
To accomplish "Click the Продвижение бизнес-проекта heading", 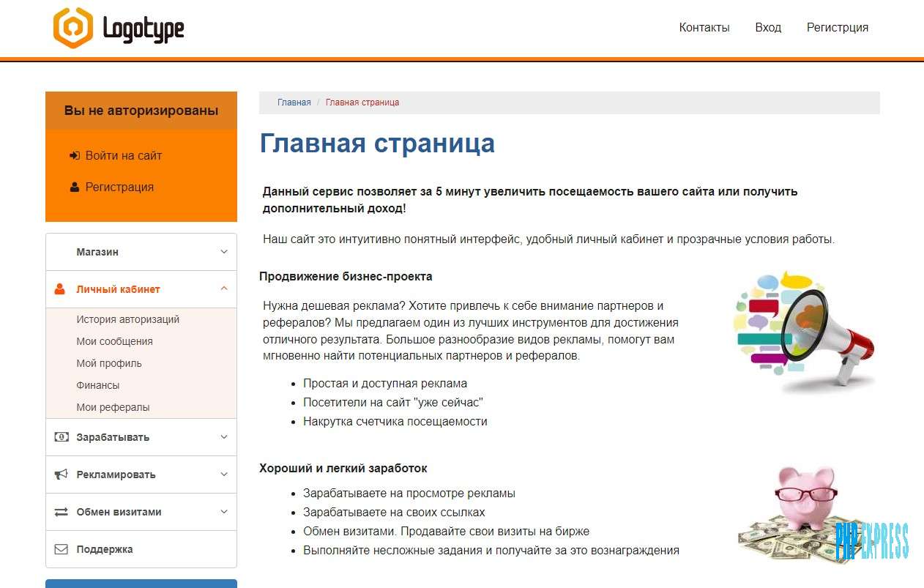I will tap(346, 276).
